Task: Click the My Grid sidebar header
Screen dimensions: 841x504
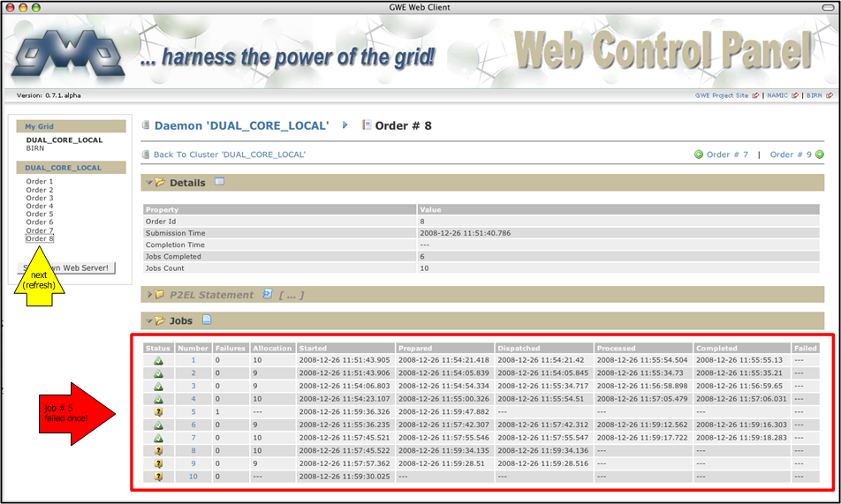Action: (71, 126)
